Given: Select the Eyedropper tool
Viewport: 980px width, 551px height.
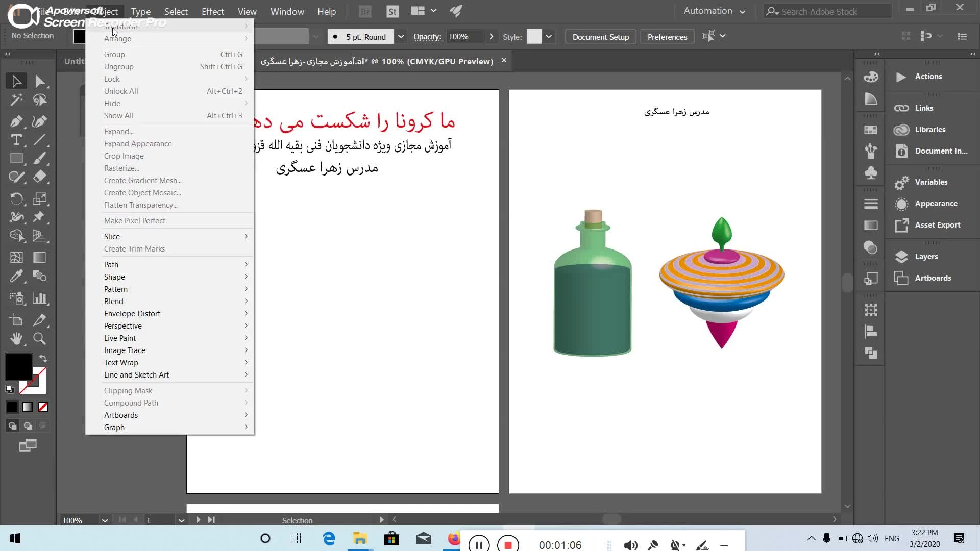Looking at the screenshot, I should 16,276.
